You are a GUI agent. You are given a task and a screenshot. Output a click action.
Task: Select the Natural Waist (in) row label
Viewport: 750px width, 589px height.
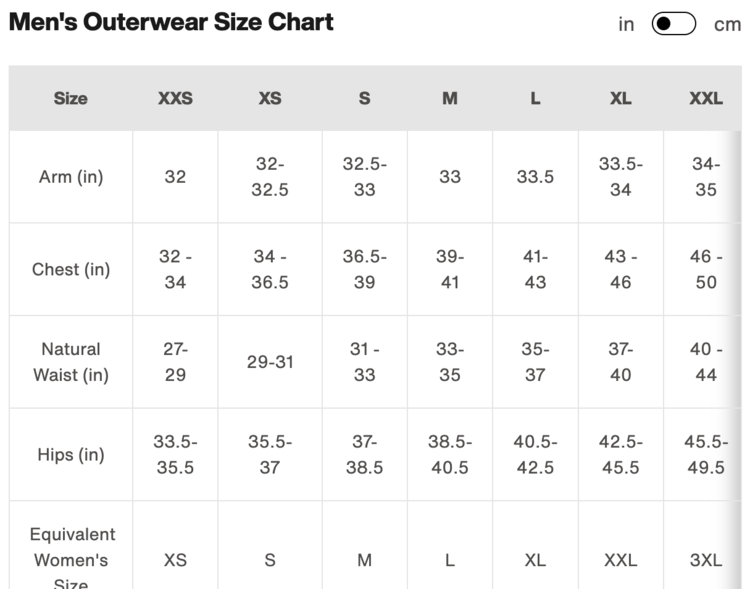pos(71,362)
